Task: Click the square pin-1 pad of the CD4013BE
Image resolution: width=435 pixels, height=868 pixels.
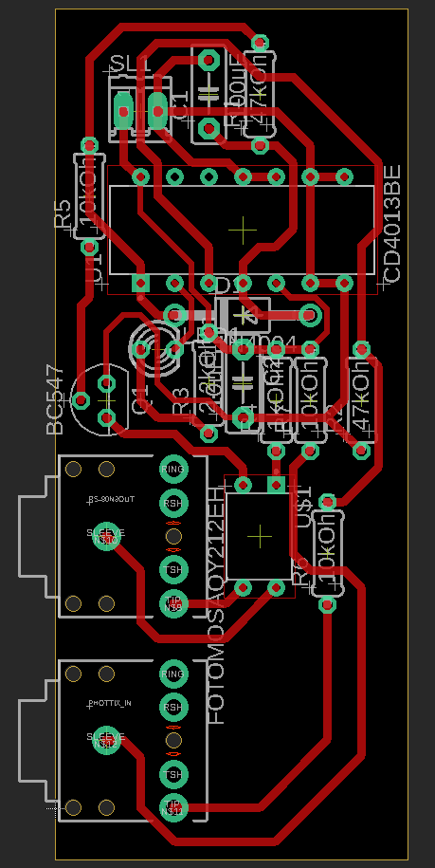Action: tap(141, 284)
